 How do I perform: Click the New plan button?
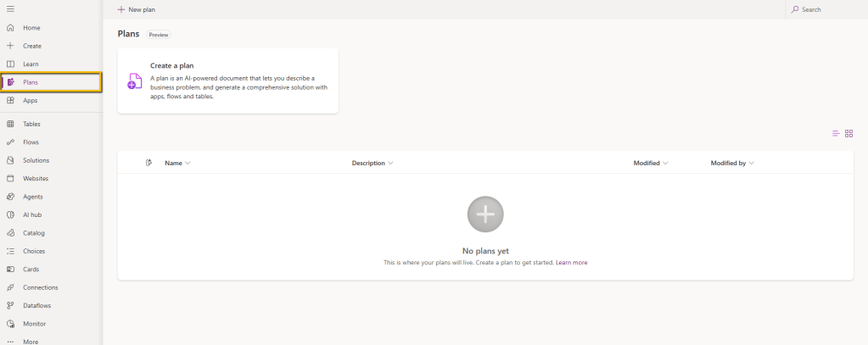(x=136, y=9)
